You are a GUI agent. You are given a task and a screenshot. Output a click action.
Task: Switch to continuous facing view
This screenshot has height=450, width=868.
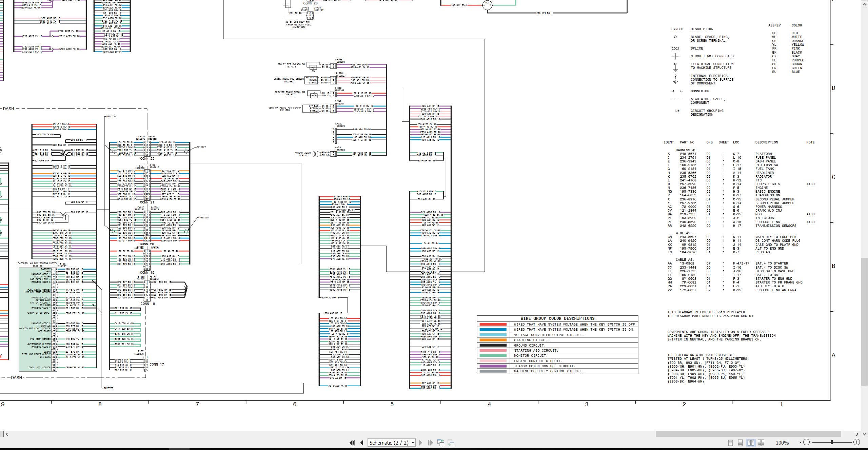tap(761, 443)
